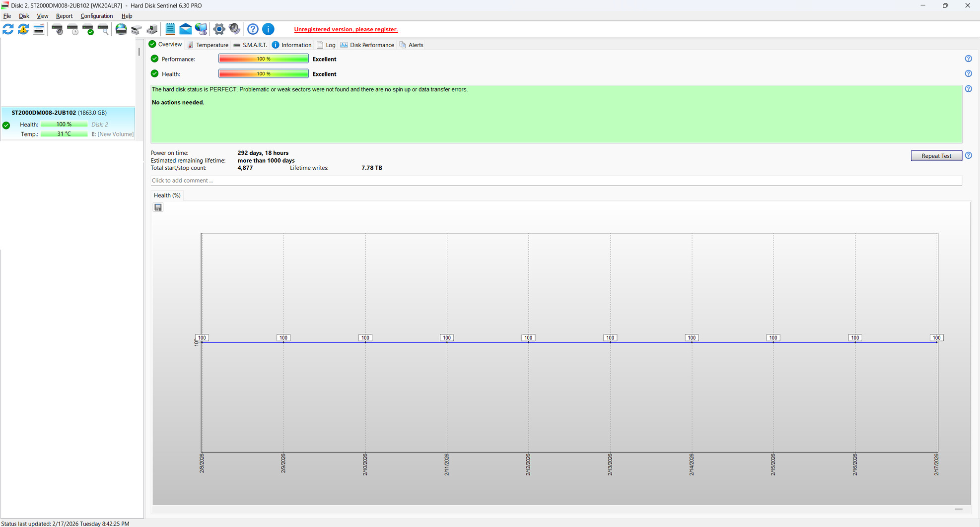Click the refresh icon with warning sign
The height and width of the screenshot is (527, 980).
pos(23,29)
